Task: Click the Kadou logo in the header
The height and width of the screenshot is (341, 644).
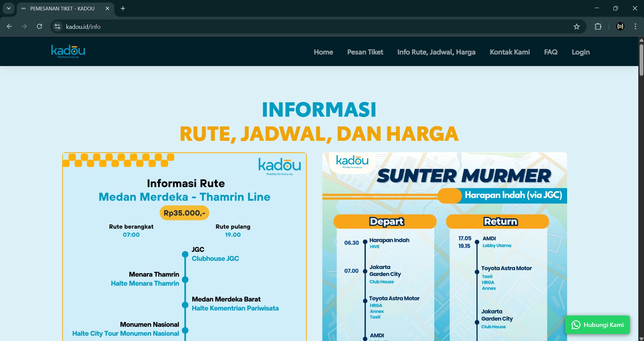Action: (68, 51)
